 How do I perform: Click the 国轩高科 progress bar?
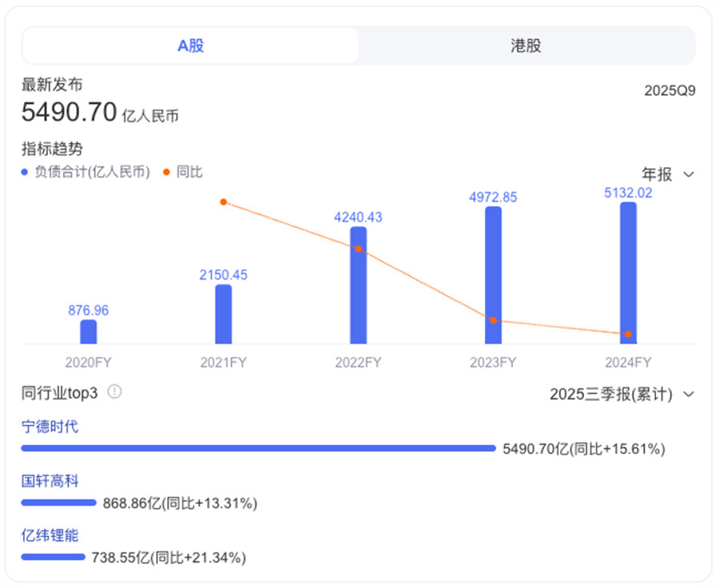(x=58, y=502)
